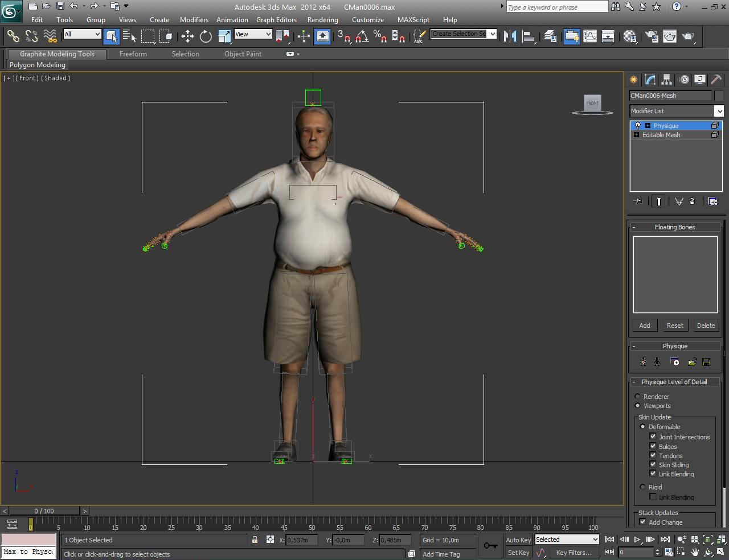This screenshot has width=729, height=560.
Task: Open the selection filter All dropdown
Action: click(x=82, y=34)
